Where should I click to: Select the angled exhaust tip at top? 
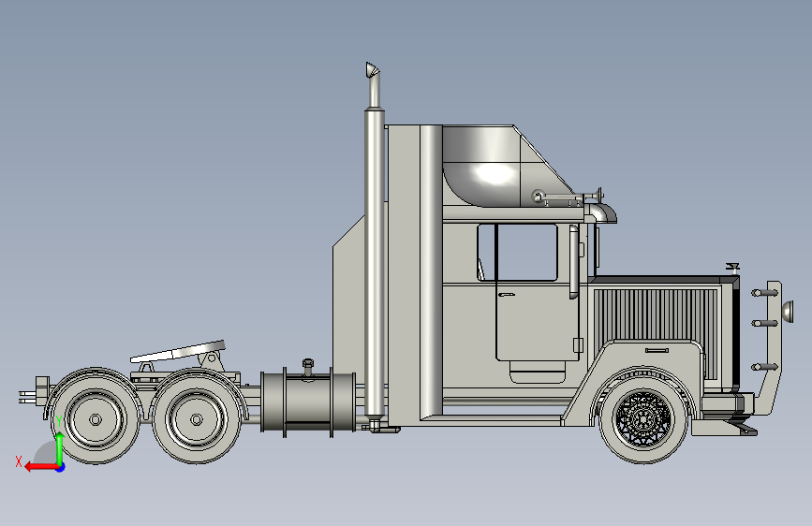(x=373, y=70)
